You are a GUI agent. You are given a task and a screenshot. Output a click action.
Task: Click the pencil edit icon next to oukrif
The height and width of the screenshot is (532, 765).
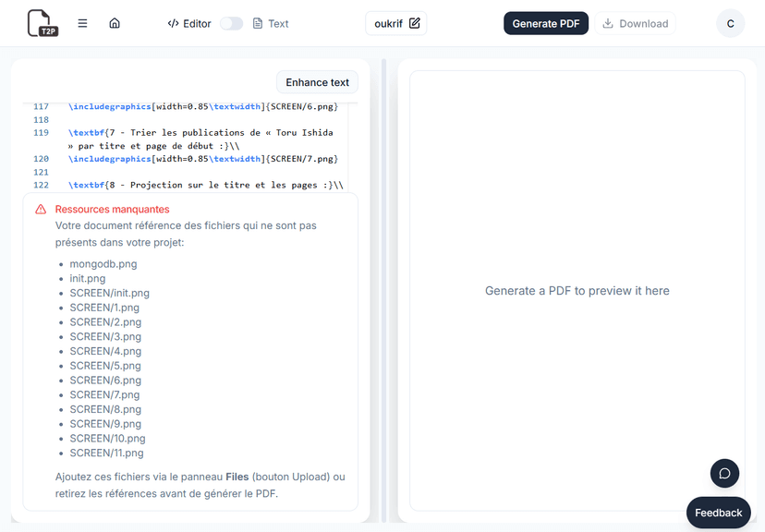[414, 23]
